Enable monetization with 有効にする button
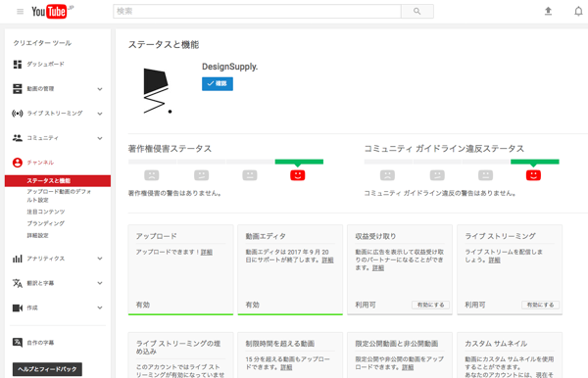The height and width of the screenshot is (378, 588). click(x=430, y=305)
